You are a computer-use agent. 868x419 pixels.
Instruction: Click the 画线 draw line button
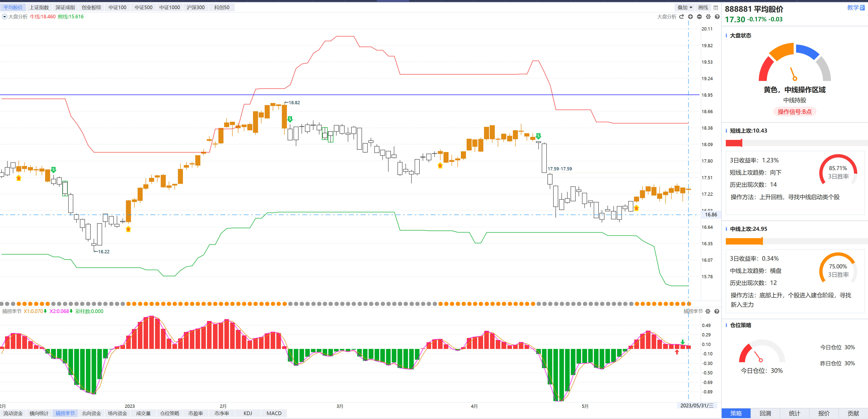tap(703, 7)
